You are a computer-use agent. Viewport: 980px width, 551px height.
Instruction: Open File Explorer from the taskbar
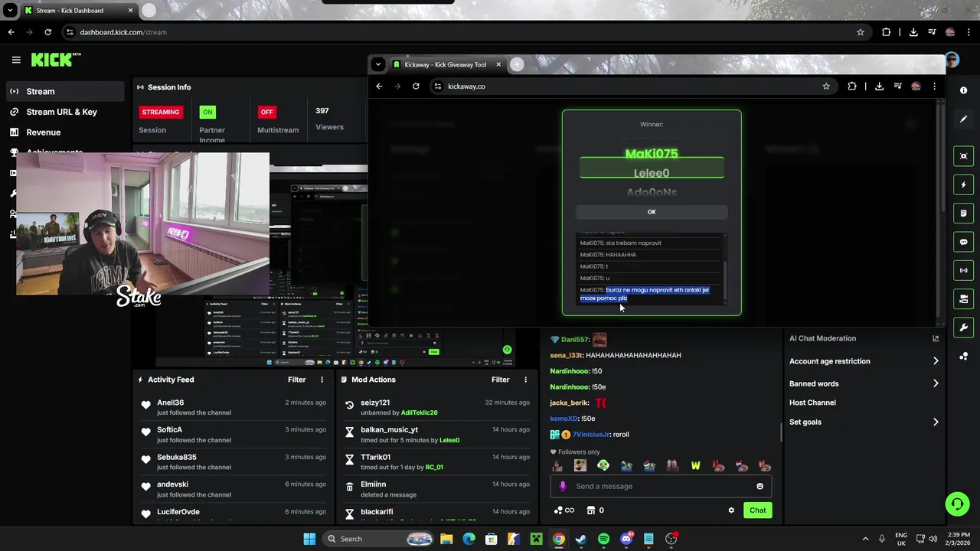pos(446,539)
